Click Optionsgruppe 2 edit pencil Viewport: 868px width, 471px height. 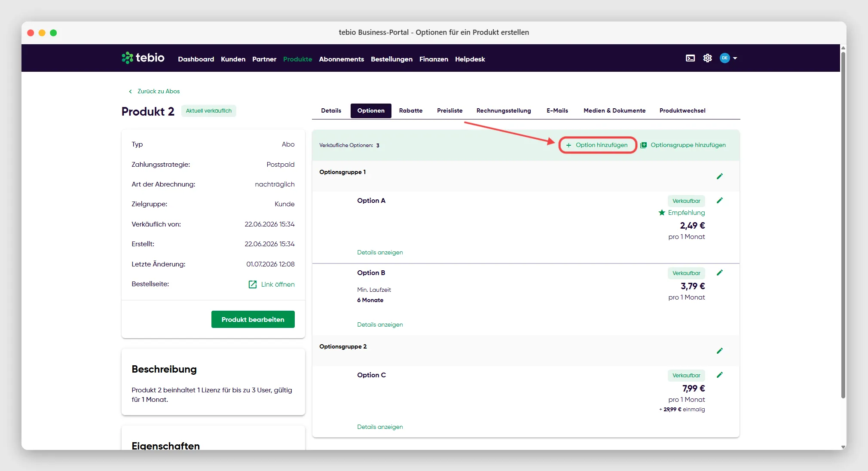pyautogui.click(x=720, y=351)
